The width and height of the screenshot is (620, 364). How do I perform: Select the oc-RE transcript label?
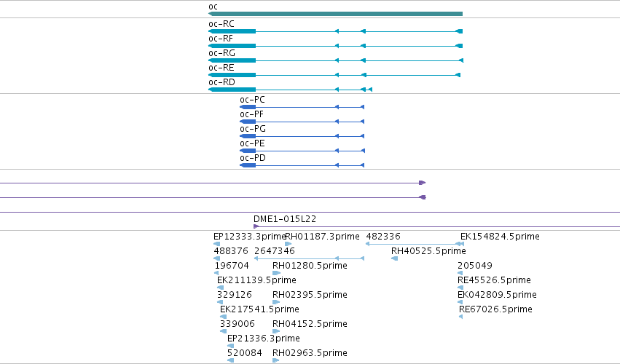pyautogui.click(x=221, y=68)
